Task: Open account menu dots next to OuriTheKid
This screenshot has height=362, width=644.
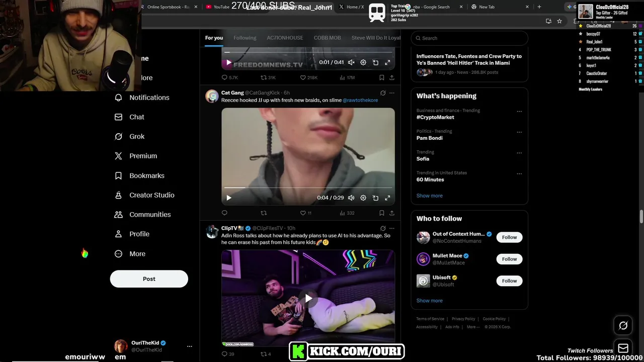Action: [x=190, y=346]
